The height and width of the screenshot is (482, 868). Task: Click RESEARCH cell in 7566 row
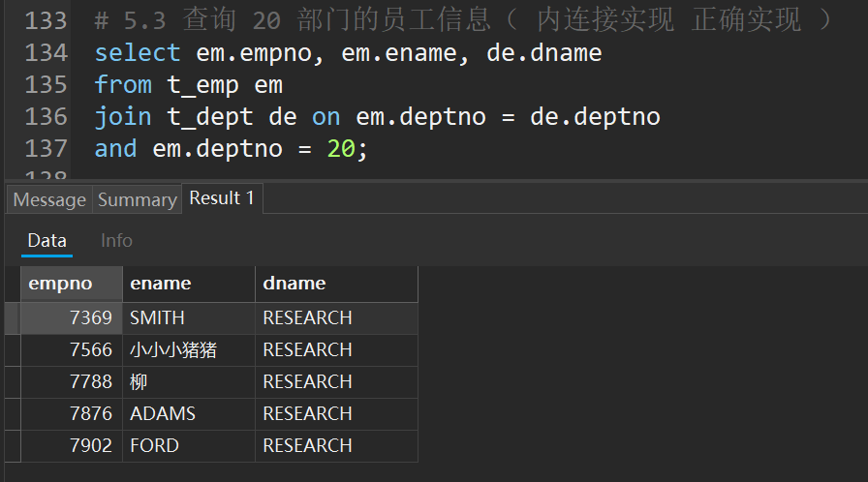336,350
